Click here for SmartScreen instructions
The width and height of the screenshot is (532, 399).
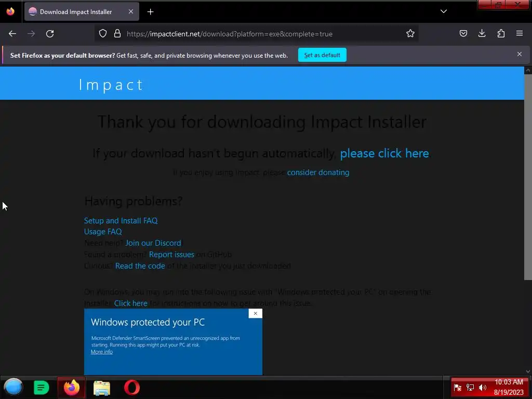tap(130, 303)
